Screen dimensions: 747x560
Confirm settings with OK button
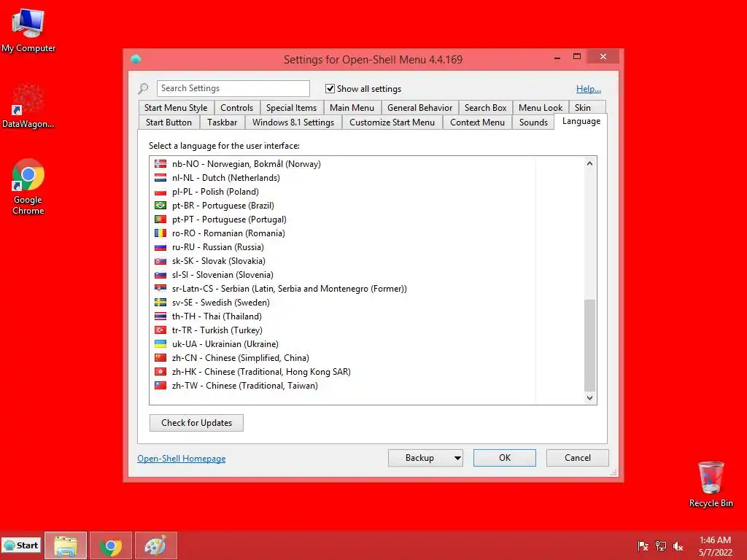[505, 458]
